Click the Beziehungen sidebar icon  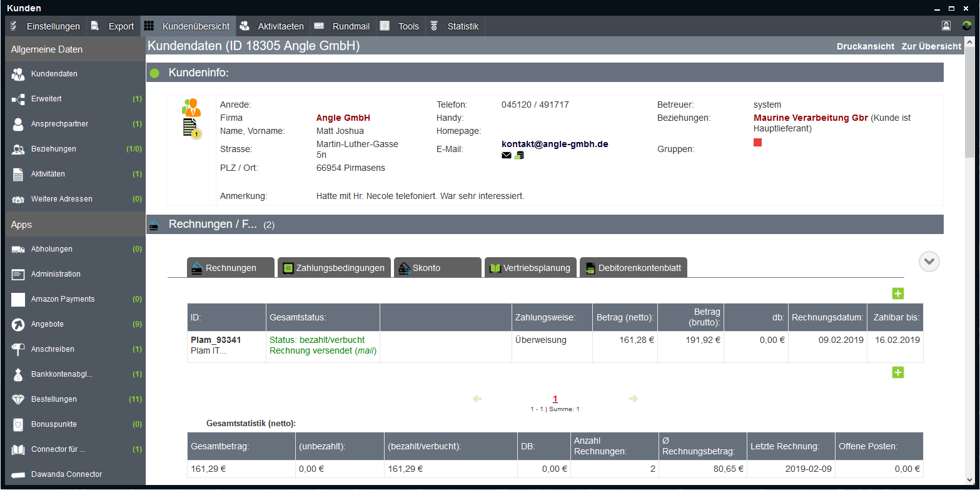18,149
